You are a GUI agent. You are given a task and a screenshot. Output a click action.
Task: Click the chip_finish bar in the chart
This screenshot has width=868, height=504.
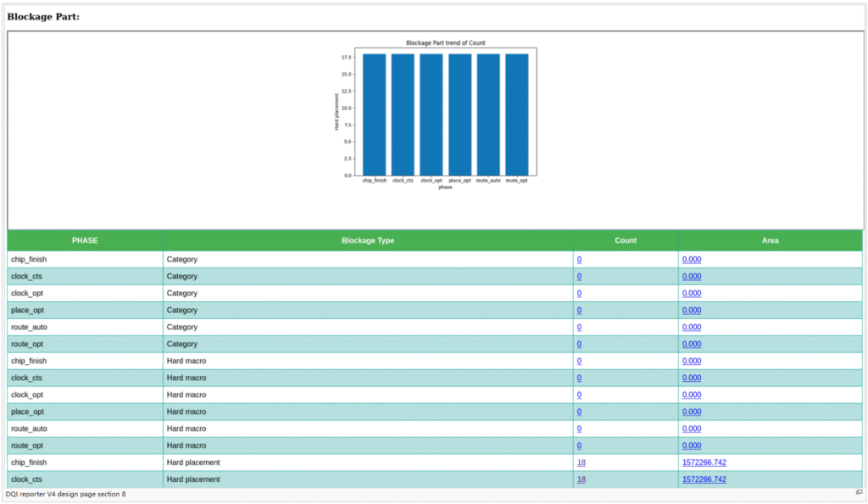pos(375,115)
